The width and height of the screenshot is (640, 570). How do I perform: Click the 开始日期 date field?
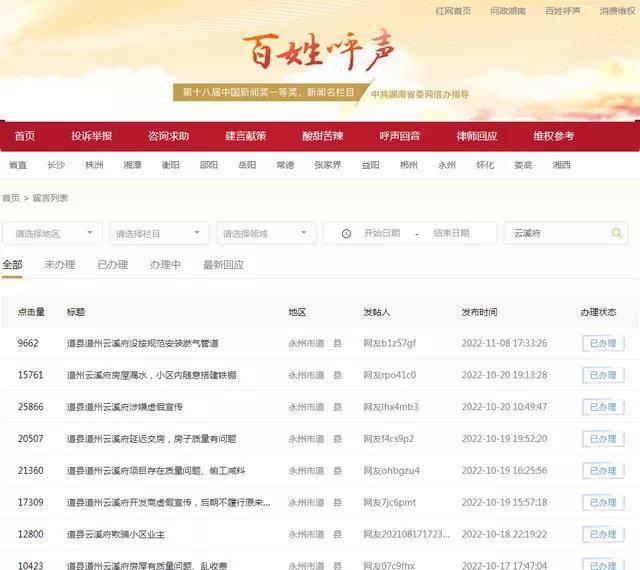[x=382, y=233]
